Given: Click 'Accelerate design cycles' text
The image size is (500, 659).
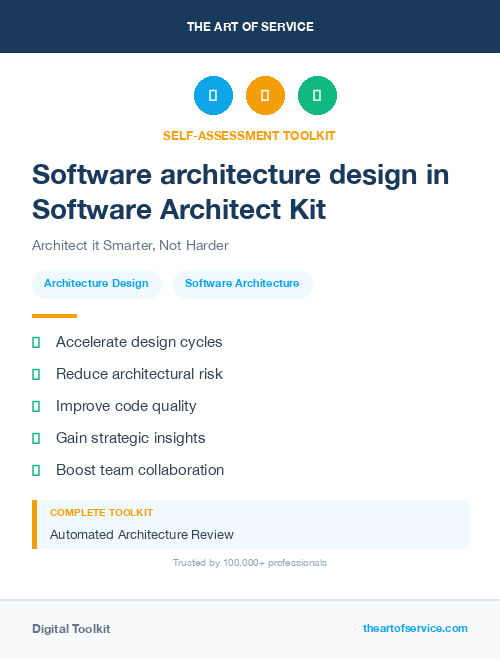Looking at the screenshot, I should pos(139,342).
